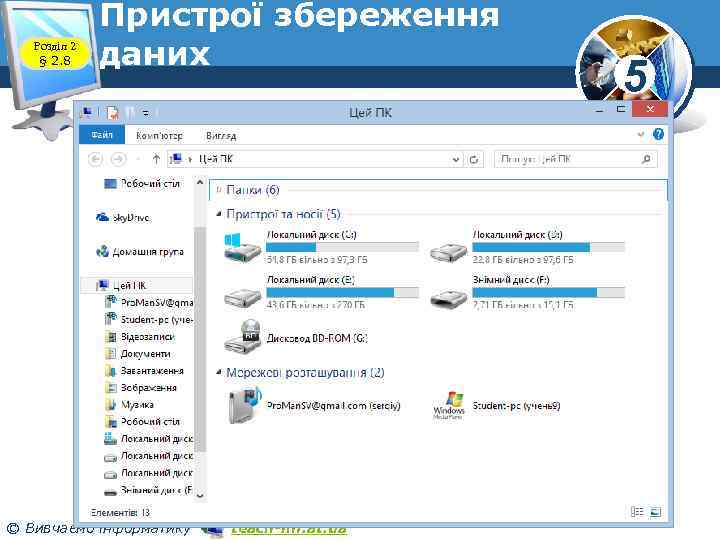Viewport: 720px width, 540px height.
Task: Click Домашня група icon in sidebar
Action: pyautogui.click(x=102, y=251)
